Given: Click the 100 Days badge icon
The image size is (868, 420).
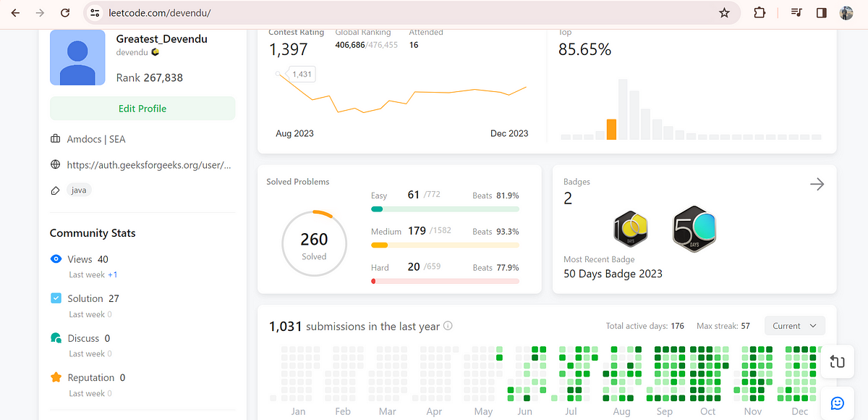Looking at the screenshot, I should (630, 230).
